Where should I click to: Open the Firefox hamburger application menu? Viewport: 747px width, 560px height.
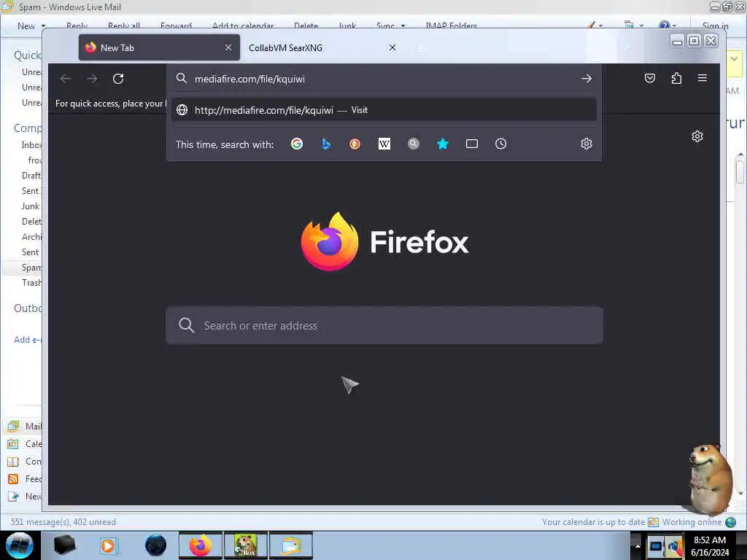703,77
